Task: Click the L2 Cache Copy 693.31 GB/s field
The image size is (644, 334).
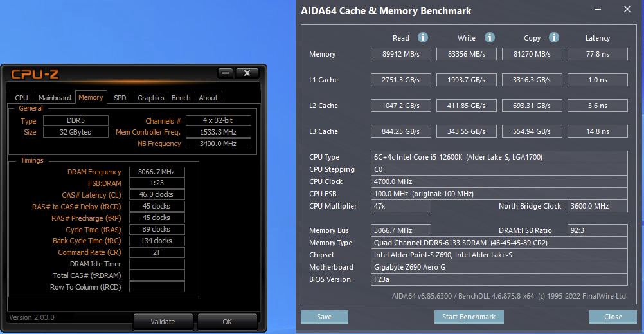Action: click(x=532, y=106)
